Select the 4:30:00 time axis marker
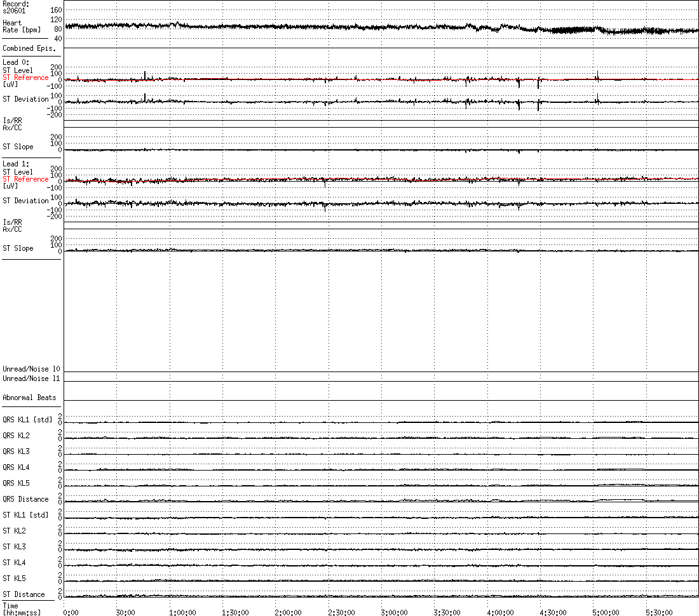This screenshot has width=699, height=616. 553,612
